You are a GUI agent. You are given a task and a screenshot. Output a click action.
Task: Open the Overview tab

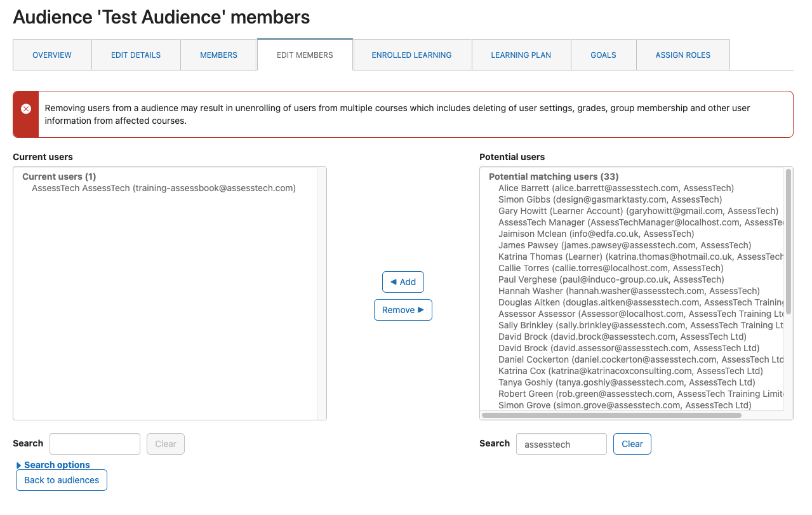coord(52,55)
